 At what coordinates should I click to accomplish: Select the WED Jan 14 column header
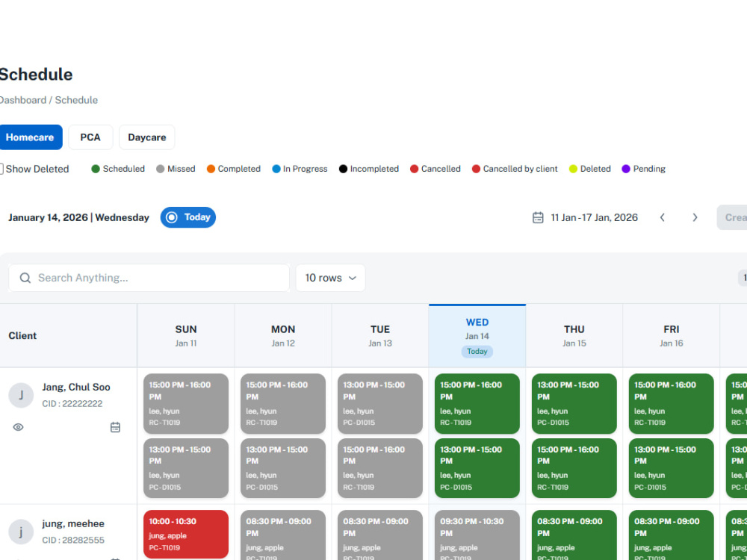[x=477, y=336]
